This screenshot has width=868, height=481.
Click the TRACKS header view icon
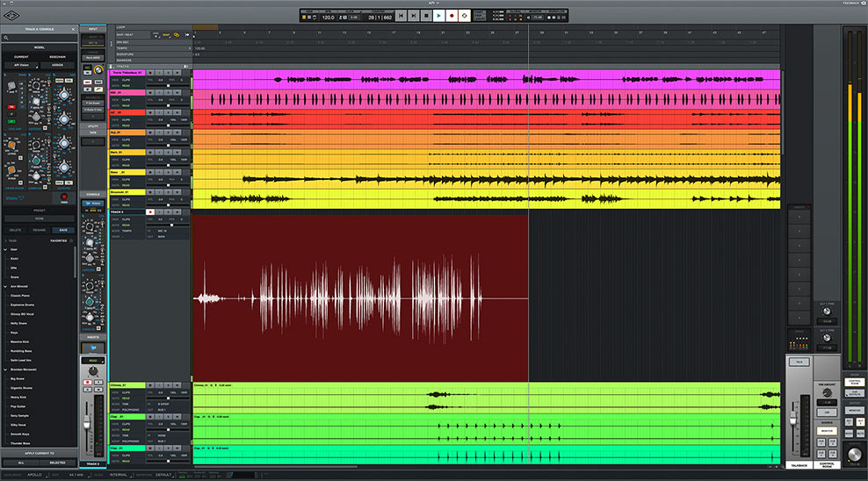(x=186, y=67)
